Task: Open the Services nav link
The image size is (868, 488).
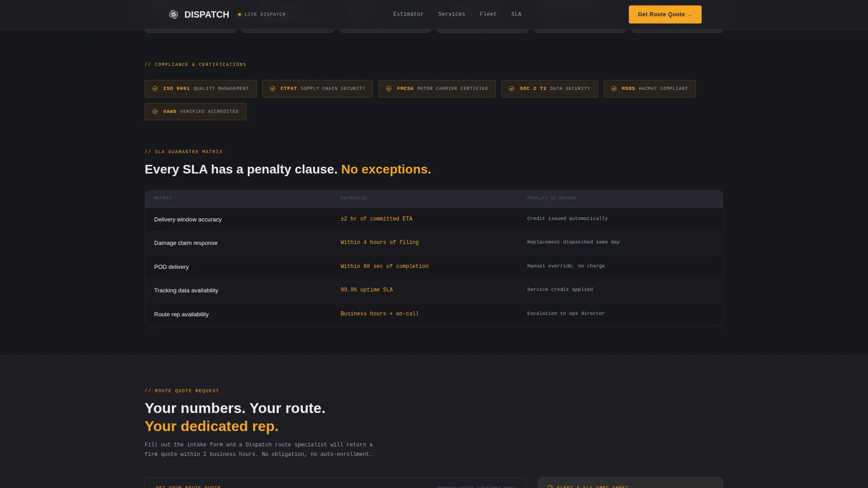Action: pos(452,14)
